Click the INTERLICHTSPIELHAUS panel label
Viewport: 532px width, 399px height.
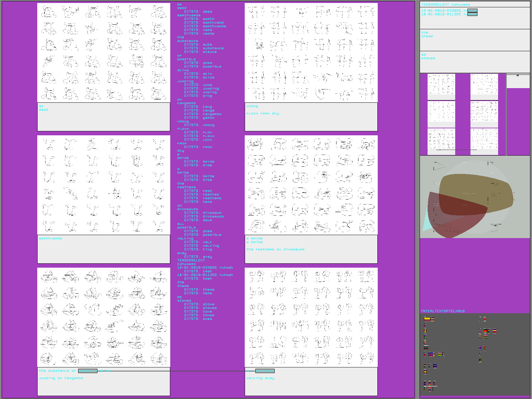(443, 311)
